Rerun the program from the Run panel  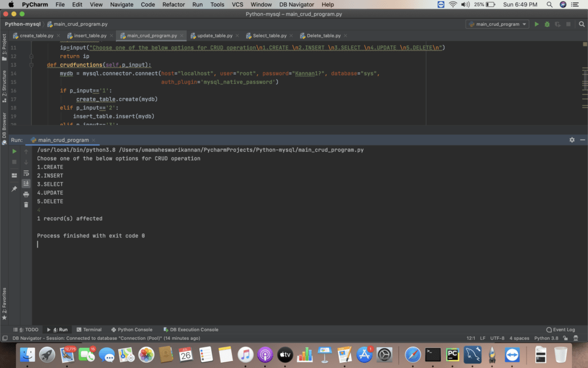point(14,152)
